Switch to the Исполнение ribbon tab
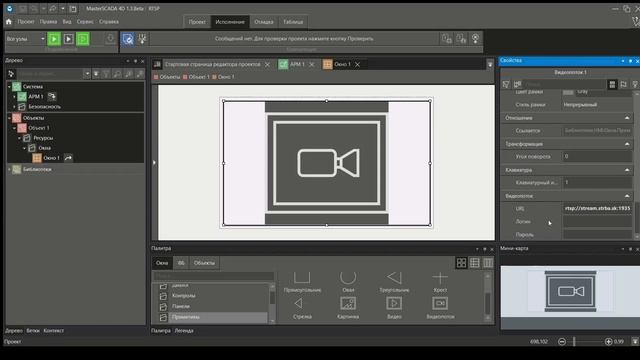Image resolution: width=640 pixels, height=360 pixels. (x=230, y=22)
